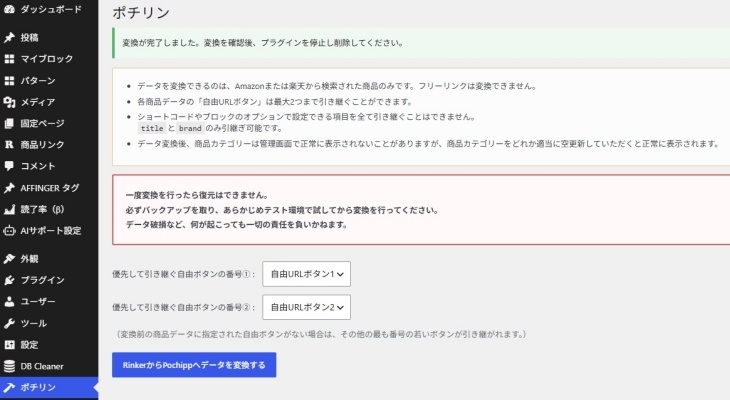
Task: Click the sliders icon beside 設定
Action: click(9, 345)
